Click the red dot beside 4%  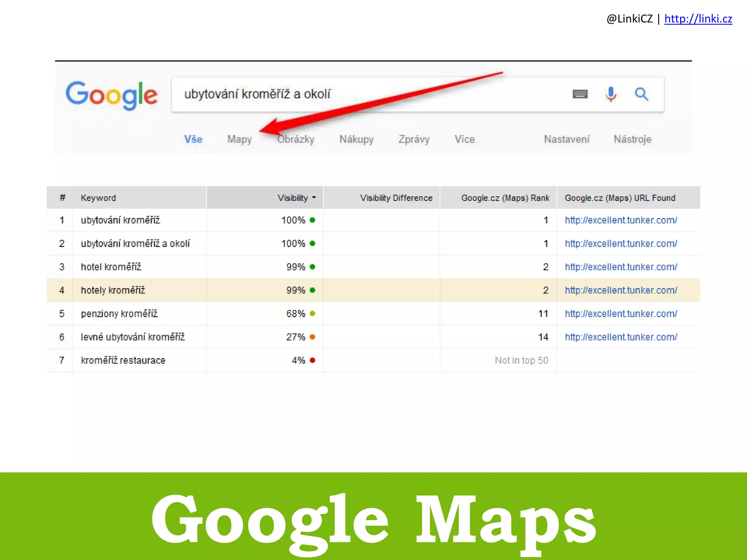(313, 360)
